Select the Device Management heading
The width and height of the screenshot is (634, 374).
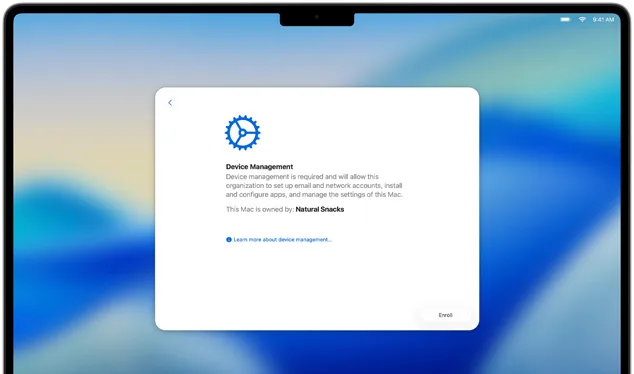[x=259, y=167]
